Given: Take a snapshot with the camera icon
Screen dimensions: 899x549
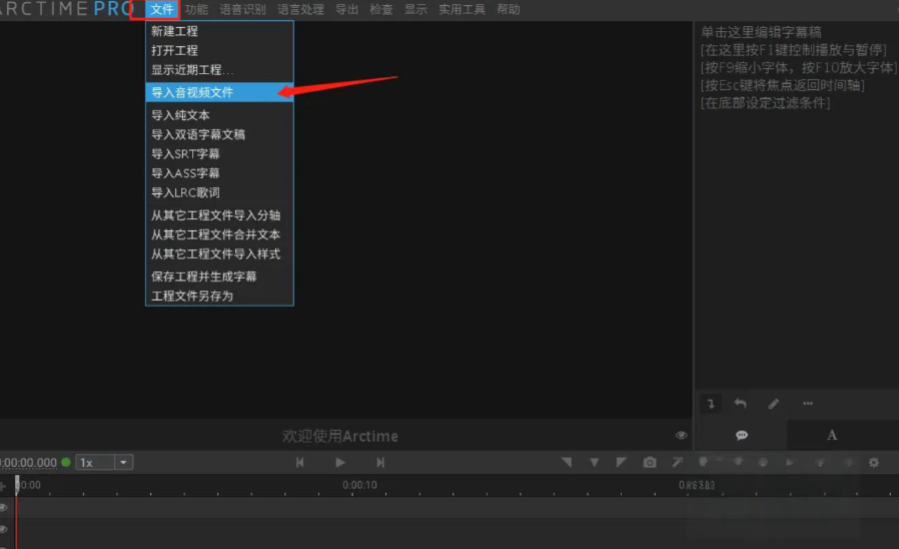Looking at the screenshot, I should (x=650, y=462).
